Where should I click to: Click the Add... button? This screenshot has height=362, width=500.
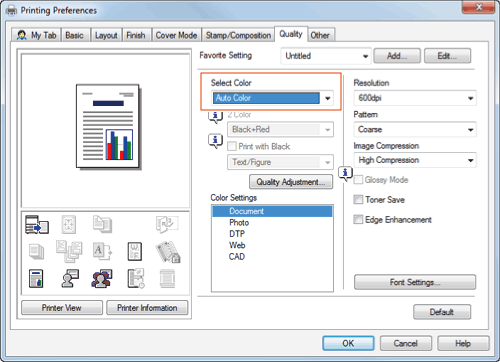pyautogui.click(x=397, y=56)
